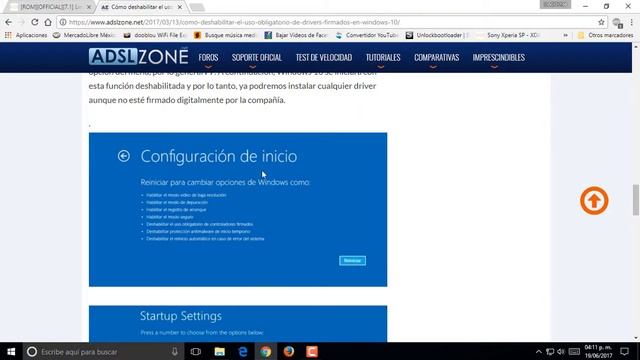Open SOPORTE OFICIAL menu
640x360 pixels.
click(257, 58)
